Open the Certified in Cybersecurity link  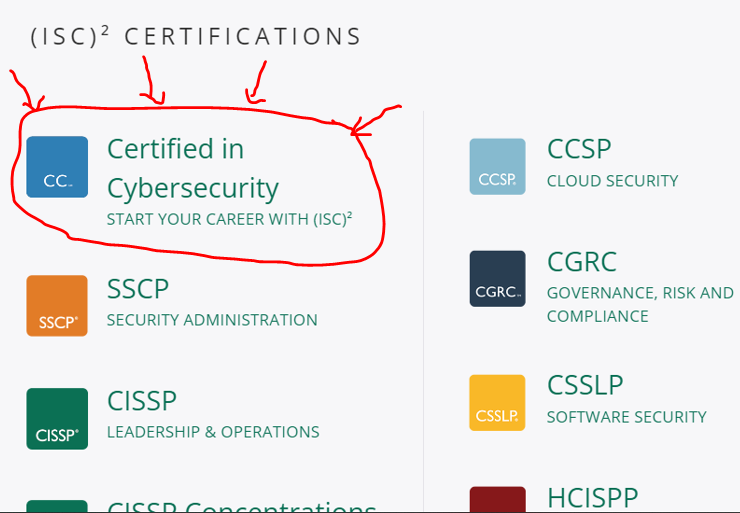pyautogui.click(x=192, y=168)
